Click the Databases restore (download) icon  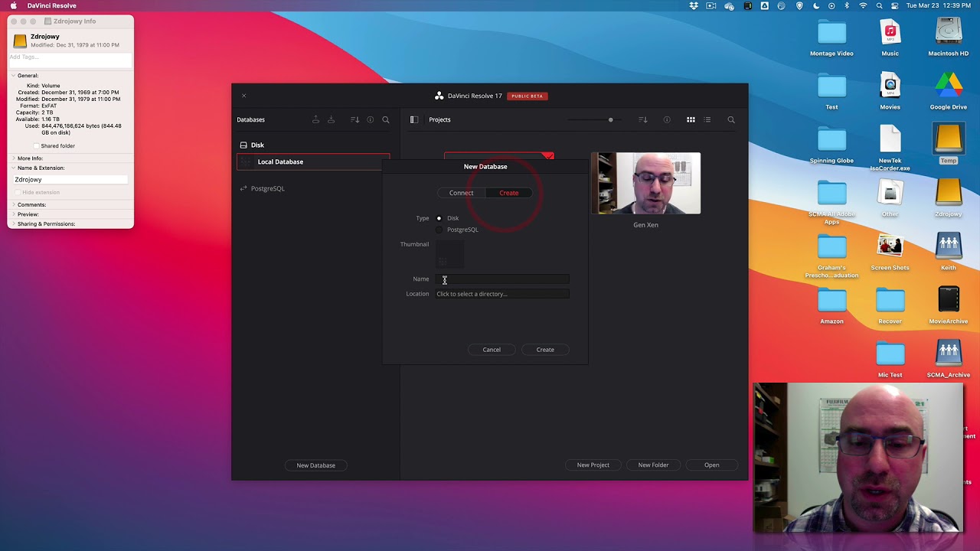tap(331, 119)
